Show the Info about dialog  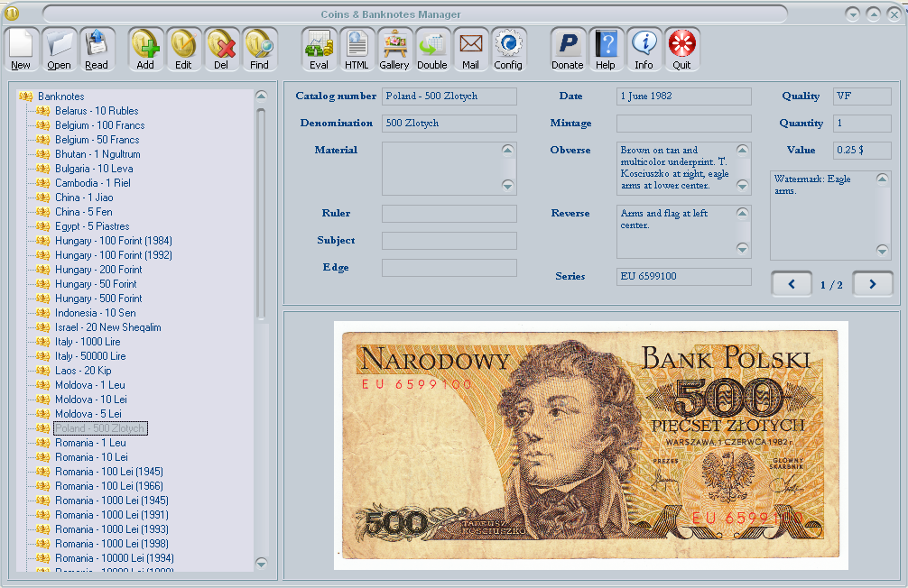tap(644, 50)
